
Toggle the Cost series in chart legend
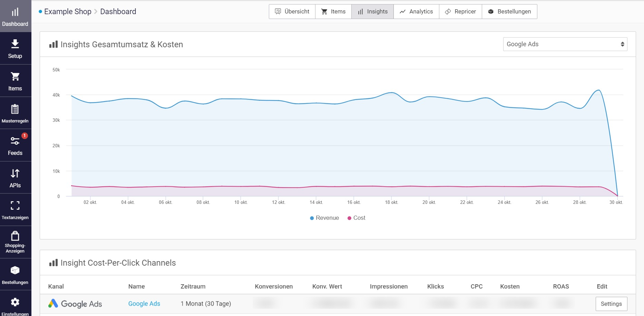[357, 218]
